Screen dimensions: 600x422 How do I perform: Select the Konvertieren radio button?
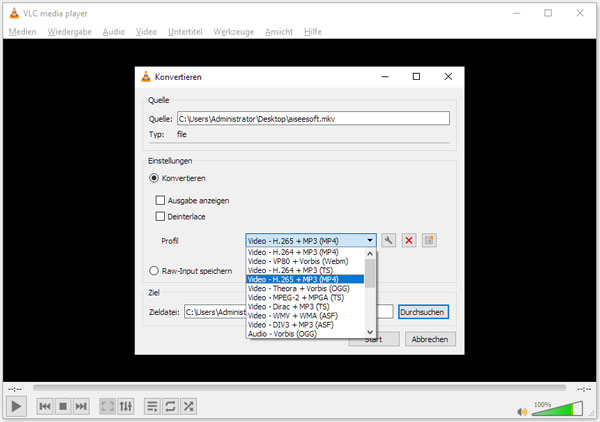coord(154,178)
